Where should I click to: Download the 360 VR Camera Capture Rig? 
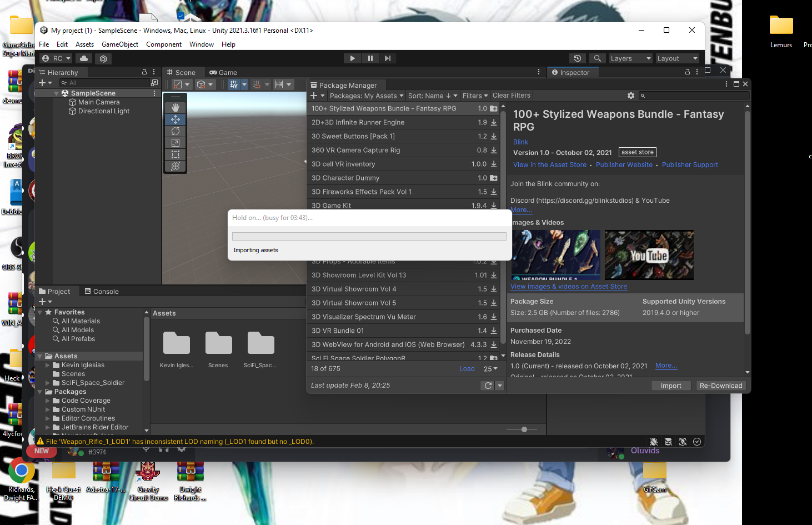click(494, 150)
